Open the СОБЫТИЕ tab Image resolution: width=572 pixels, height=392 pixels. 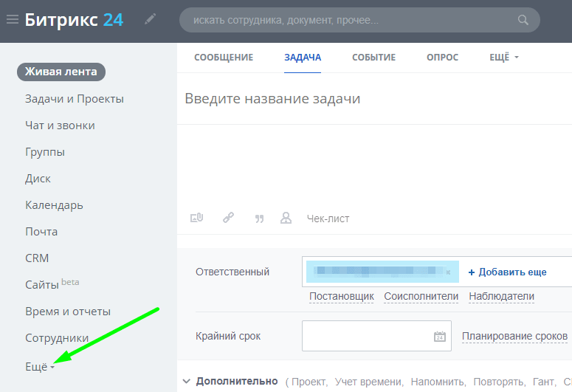pos(373,58)
